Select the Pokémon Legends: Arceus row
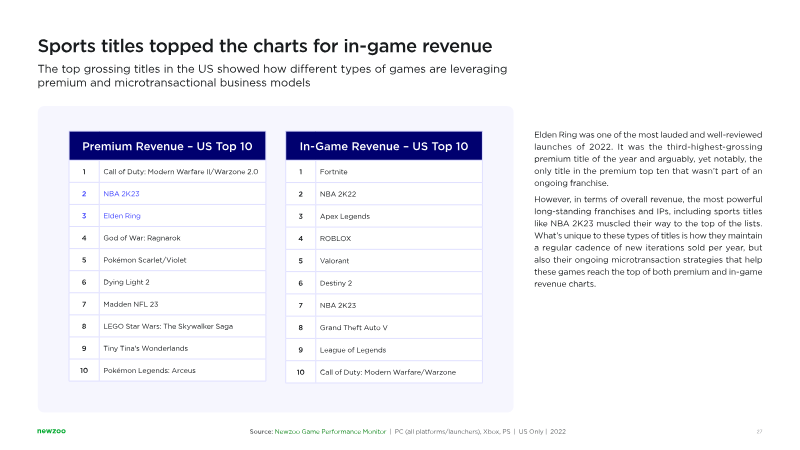800x450 pixels. (x=149, y=370)
